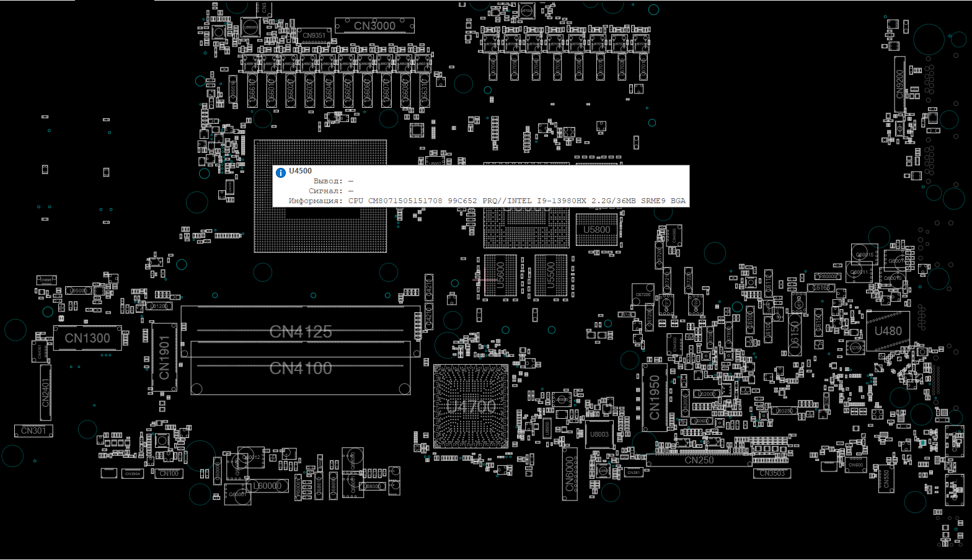Select the CN3000 connector at the top
The width and height of the screenshot is (972, 560).
[x=374, y=25]
